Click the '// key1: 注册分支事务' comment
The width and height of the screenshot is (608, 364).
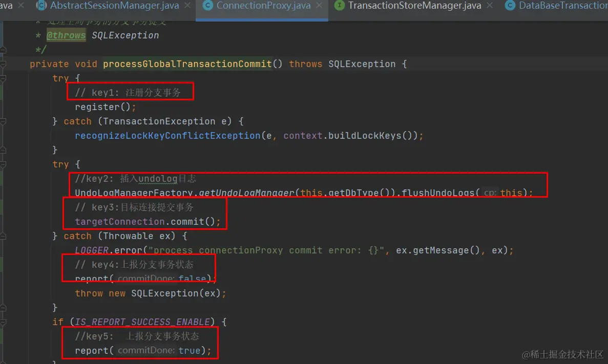click(x=128, y=93)
